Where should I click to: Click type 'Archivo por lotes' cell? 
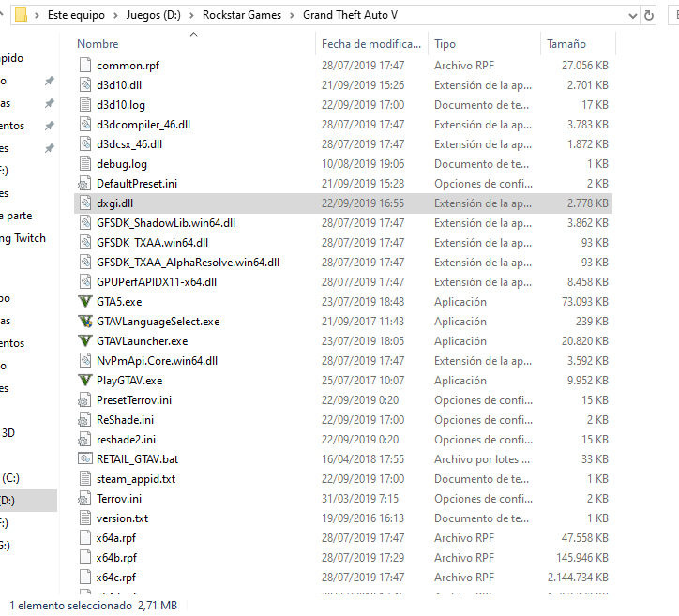pos(482,459)
